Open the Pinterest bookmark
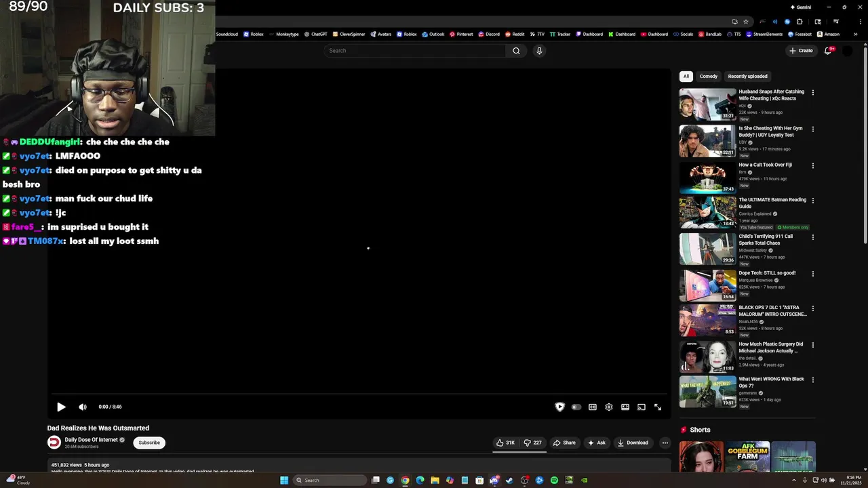This screenshot has width=868, height=488. click(461, 34)
